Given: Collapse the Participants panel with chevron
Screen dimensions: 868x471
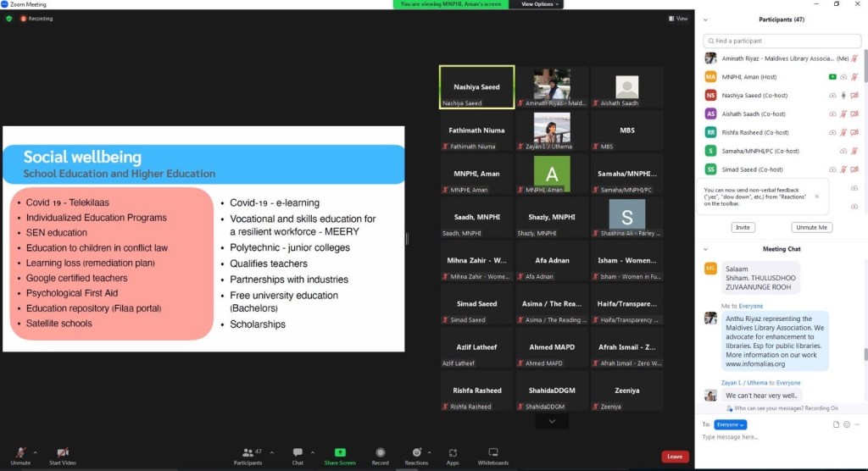Looking at the screenshot, I should click(x=705, y=19).
